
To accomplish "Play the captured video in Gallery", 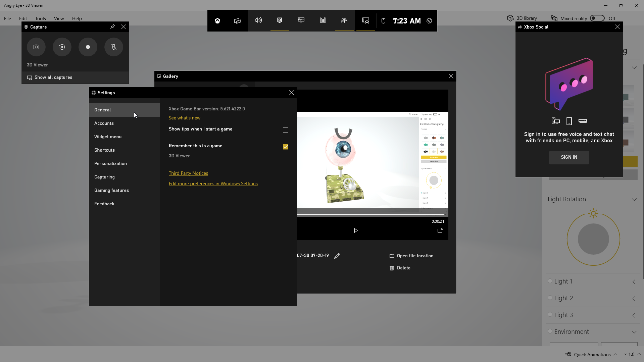I will coord(356,230).
